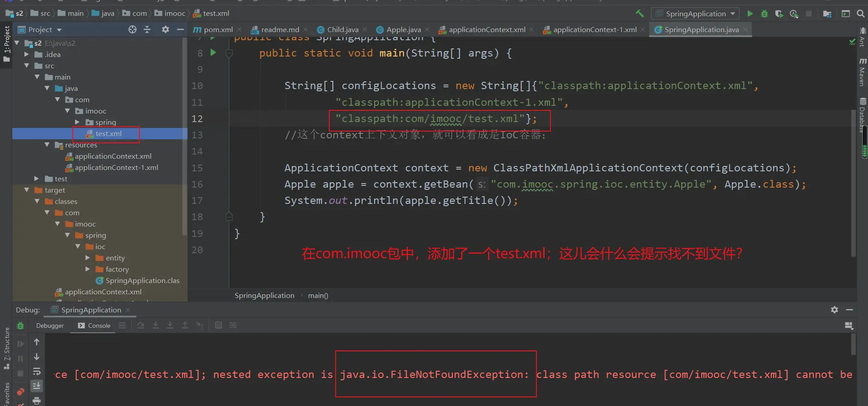The image size is (868, 406).
Task: Start debugging with the green bug icon
Action: (764, 14)
